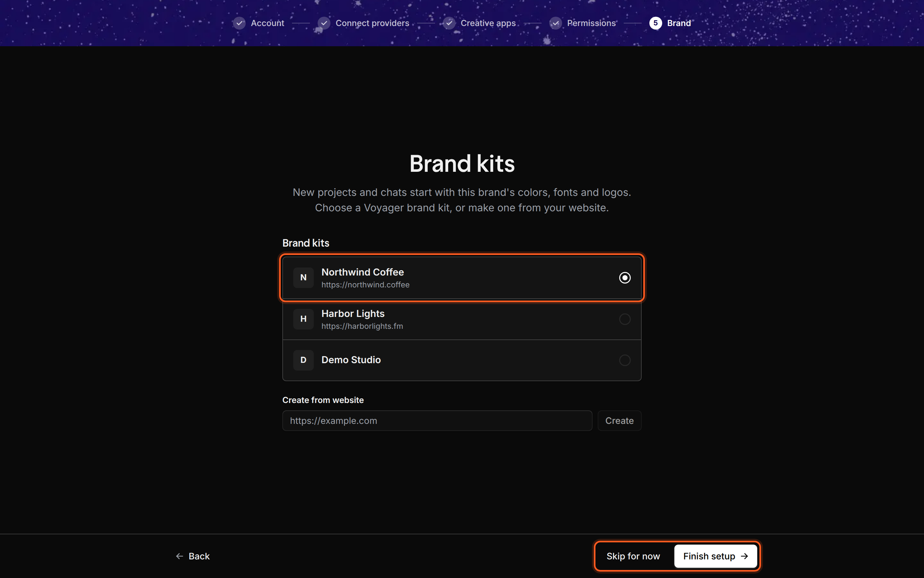Screen dimensions: 924x578
Task: Click the https://northwind.coffee URL text
Action: click(x=365, y=285)
